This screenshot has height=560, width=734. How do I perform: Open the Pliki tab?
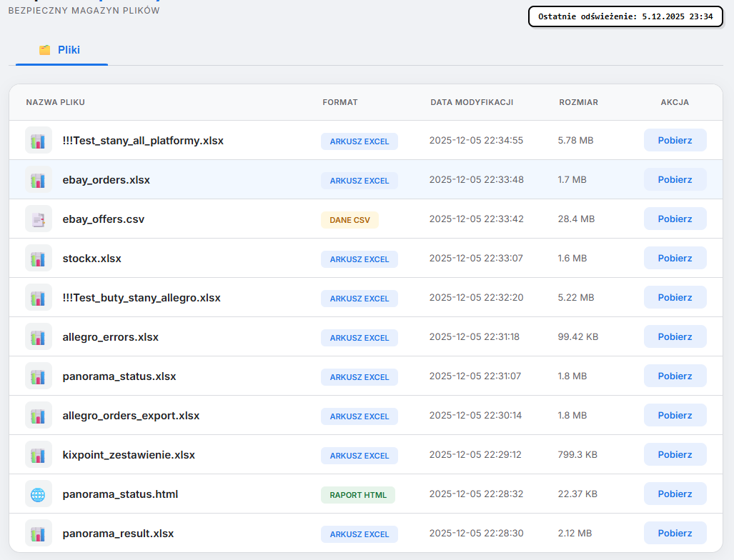point(61,50)
